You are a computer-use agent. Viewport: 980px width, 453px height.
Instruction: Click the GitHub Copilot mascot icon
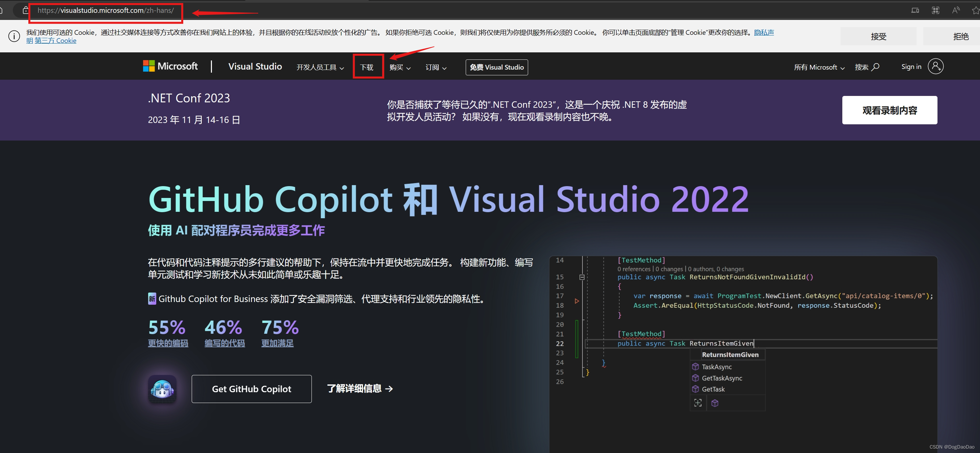162,389
